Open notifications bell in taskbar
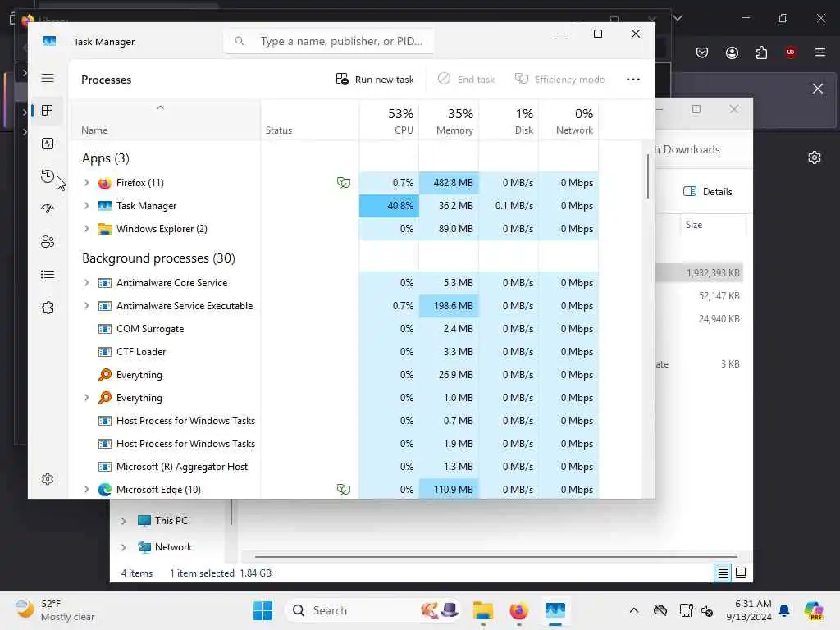 pos(784,610)
